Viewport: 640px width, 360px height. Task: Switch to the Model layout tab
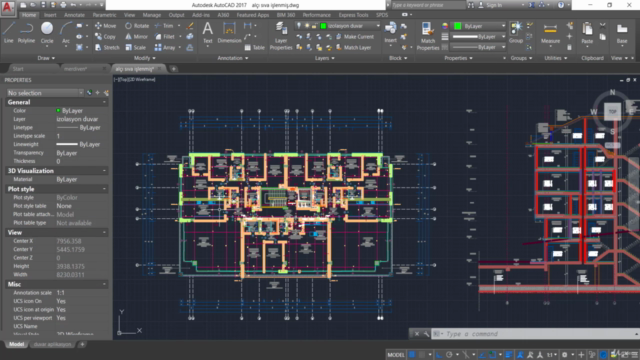(x=16, y=344)
